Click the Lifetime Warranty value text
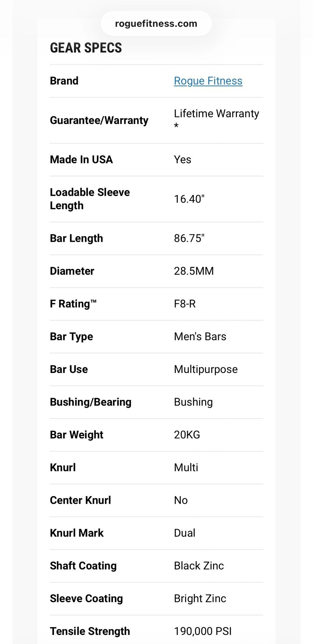This screenshot has width=313, height=644. pos(216,114)
